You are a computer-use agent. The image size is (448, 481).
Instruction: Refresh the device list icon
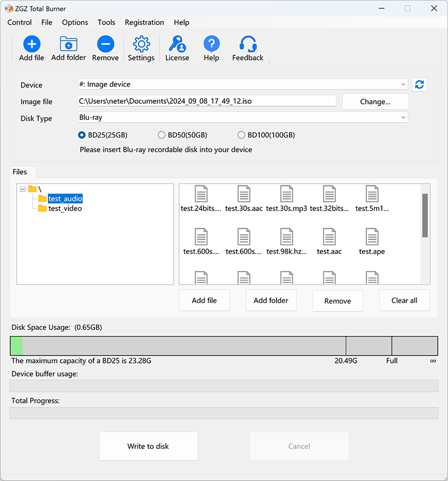[419, 84]
